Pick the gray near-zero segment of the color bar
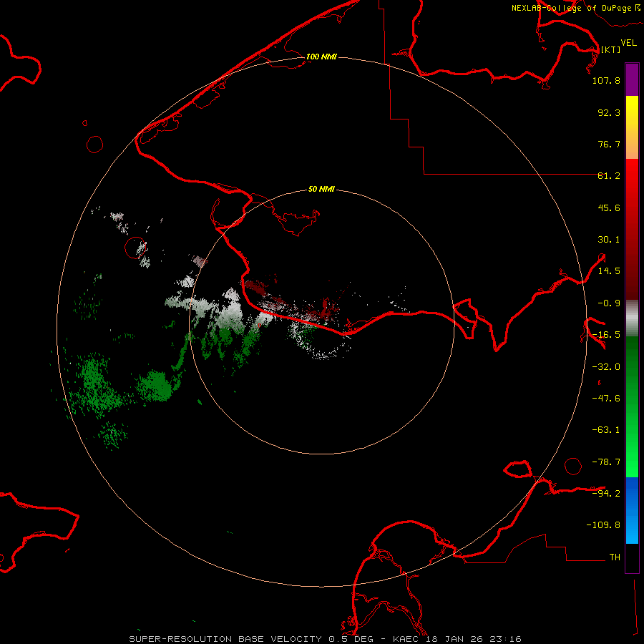 pyautogui.click(x=632, y=318)
